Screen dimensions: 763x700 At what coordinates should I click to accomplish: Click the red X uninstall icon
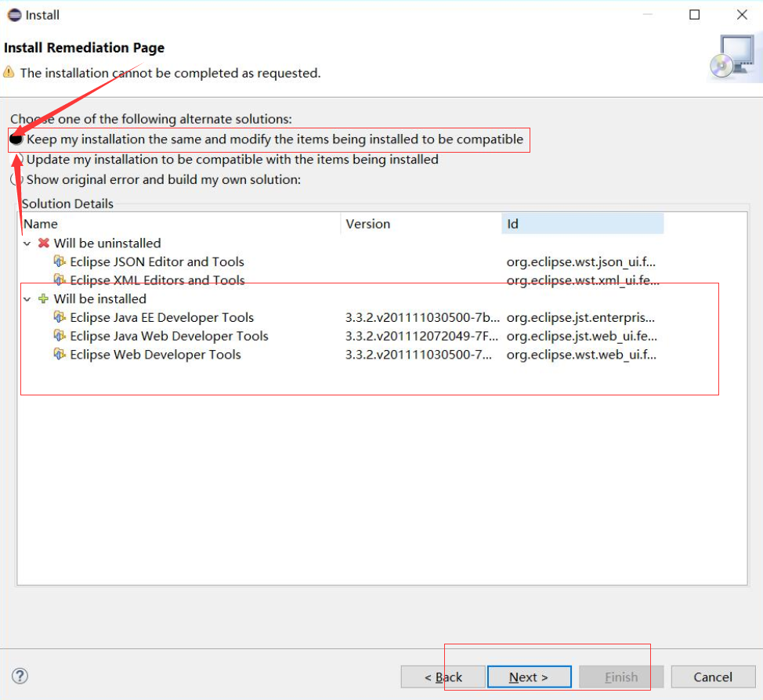(x=44, y=243)
